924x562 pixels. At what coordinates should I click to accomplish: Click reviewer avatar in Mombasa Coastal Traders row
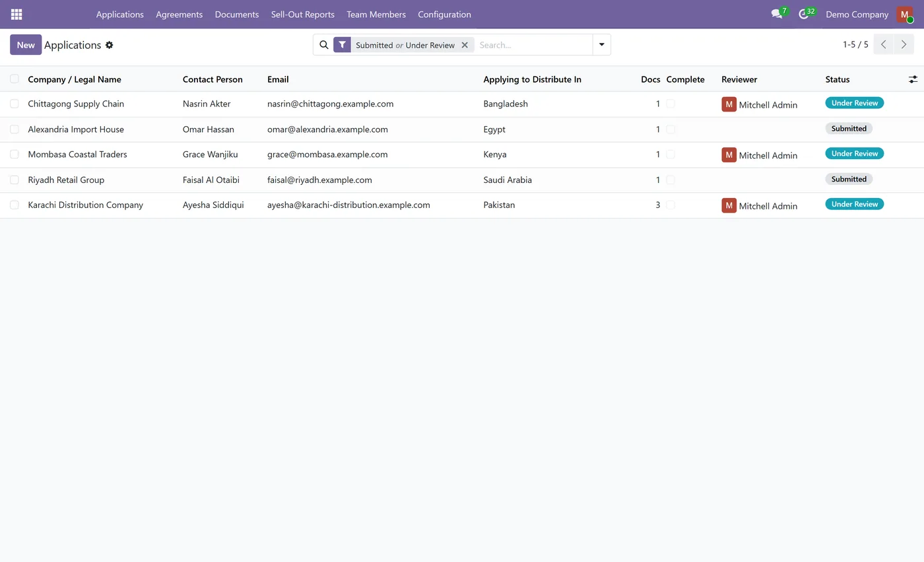click(x=729, y=155)
